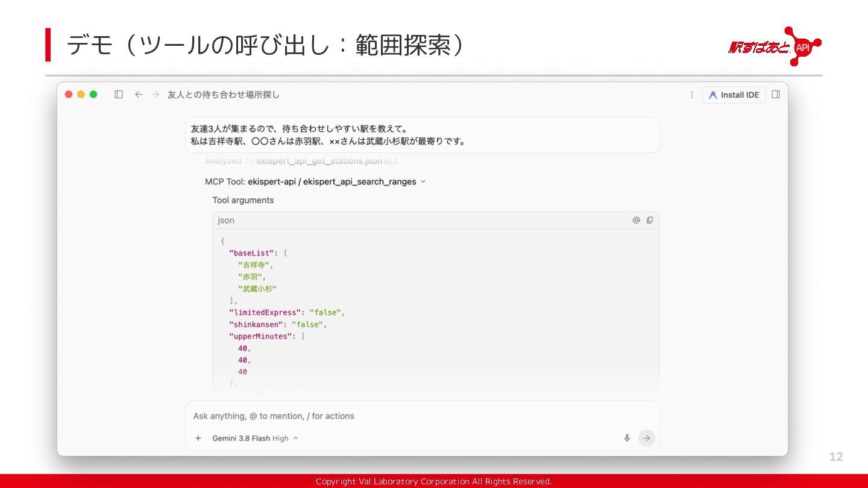The image size is (868, 488).
Task: Copy the json code block
Action: 650,221
